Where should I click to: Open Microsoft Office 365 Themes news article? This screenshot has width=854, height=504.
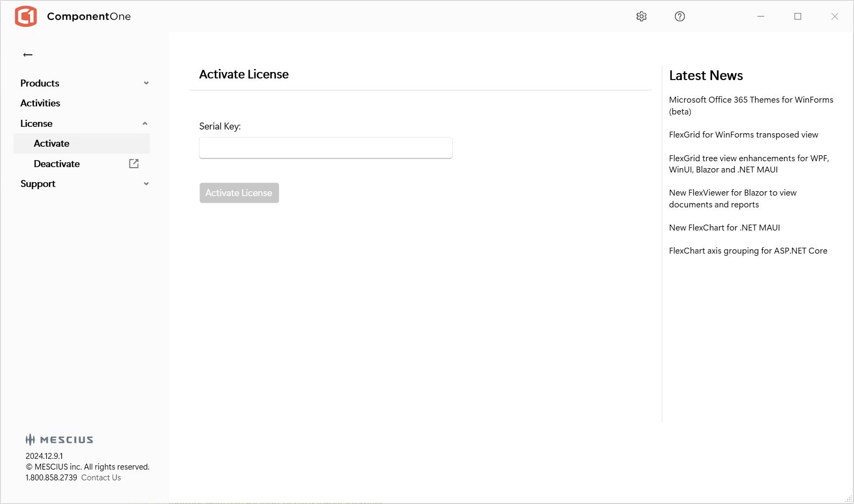click(x=751, y=105)
